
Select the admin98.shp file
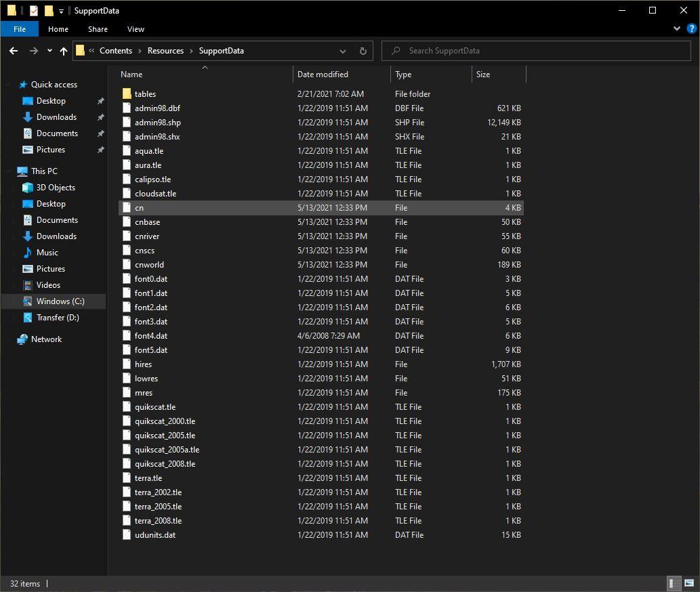click(157, 123)
